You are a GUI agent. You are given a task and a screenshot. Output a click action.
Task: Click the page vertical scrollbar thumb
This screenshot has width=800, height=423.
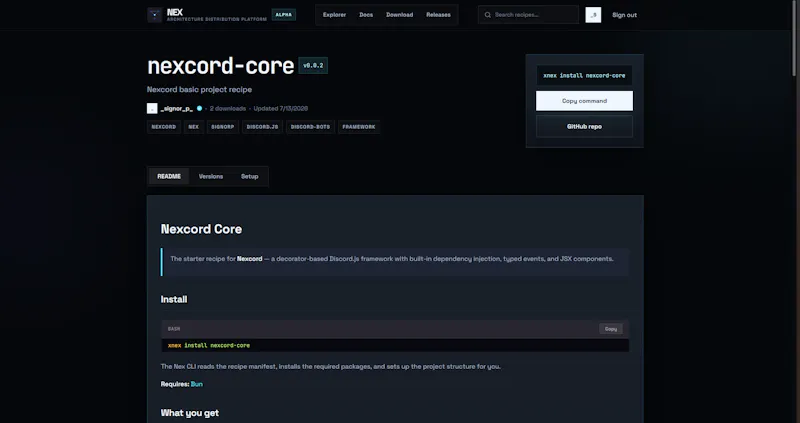click(x=795, y=38)
